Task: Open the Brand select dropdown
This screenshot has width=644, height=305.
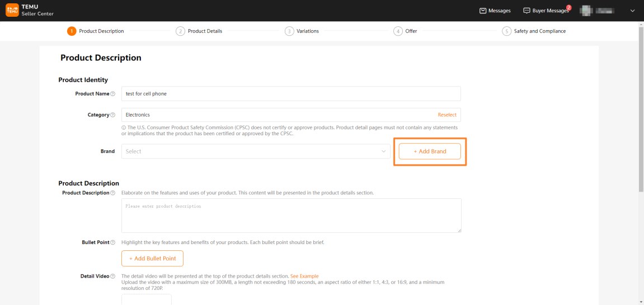Action: [x=255, y=151]
